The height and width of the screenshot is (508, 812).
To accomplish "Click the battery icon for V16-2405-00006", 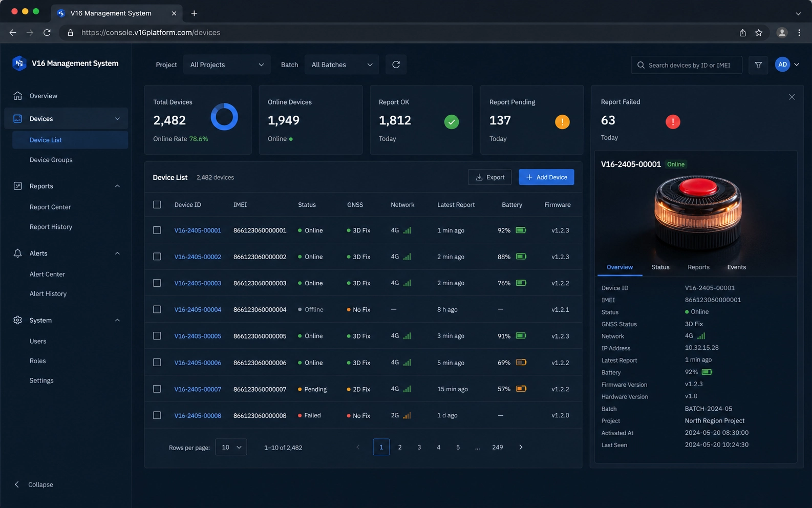I will point(521,363).
